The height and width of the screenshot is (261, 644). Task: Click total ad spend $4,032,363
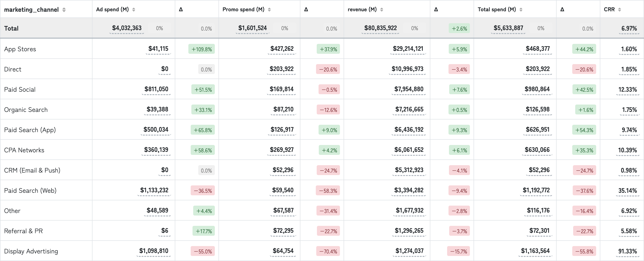tap(127, 28)
